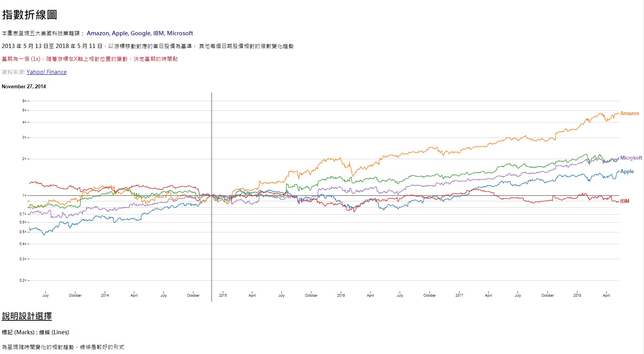Click the 指數折線圖 page heading
This screenshot has width=644, height=354.
[x=29, y=15]
